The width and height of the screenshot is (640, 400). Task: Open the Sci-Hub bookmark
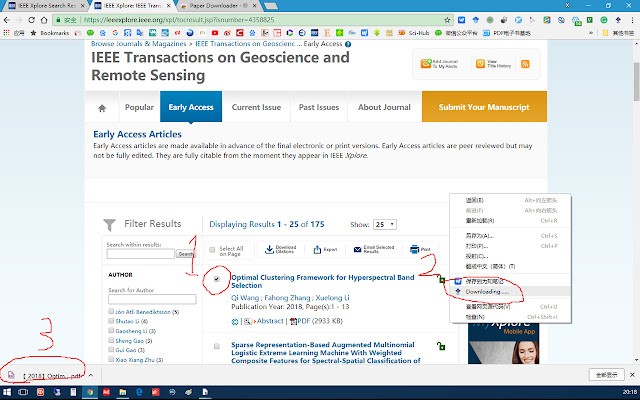(413, 33)
